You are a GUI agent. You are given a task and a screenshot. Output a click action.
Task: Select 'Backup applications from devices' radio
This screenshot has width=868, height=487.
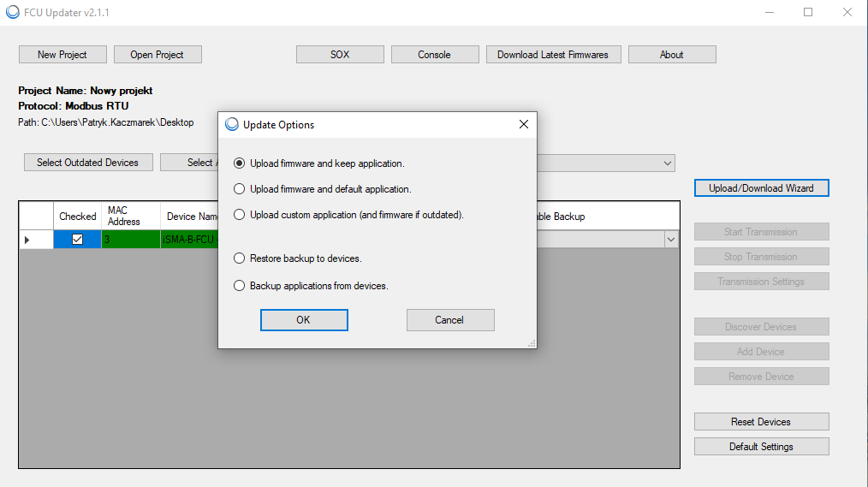click(240, 286)
